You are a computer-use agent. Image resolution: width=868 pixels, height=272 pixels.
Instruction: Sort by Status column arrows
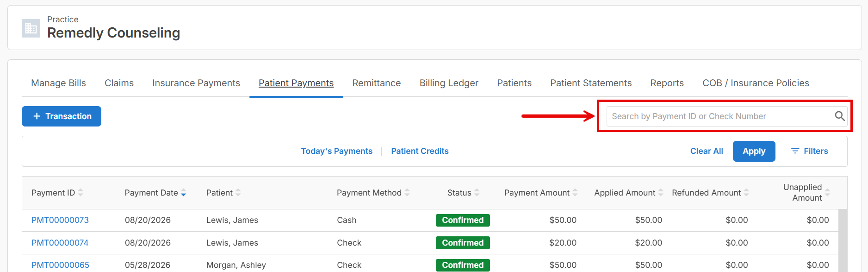(477, 193)
